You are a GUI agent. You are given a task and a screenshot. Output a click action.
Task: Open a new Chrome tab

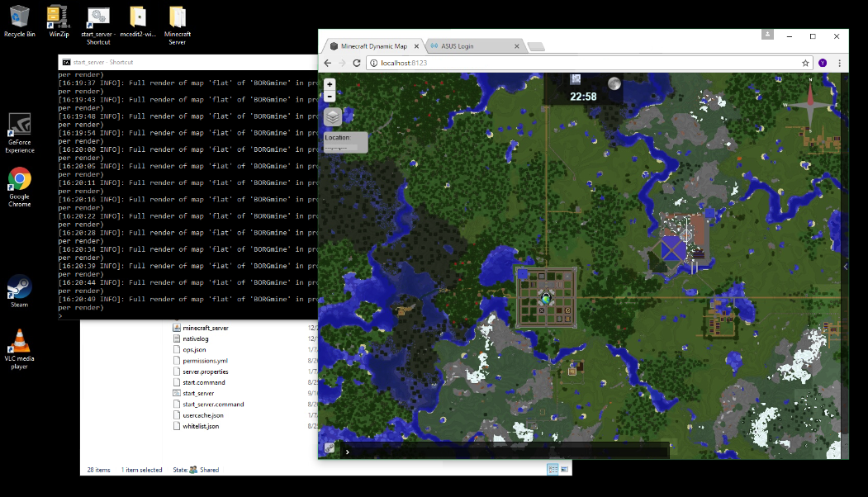coord(536,46)
